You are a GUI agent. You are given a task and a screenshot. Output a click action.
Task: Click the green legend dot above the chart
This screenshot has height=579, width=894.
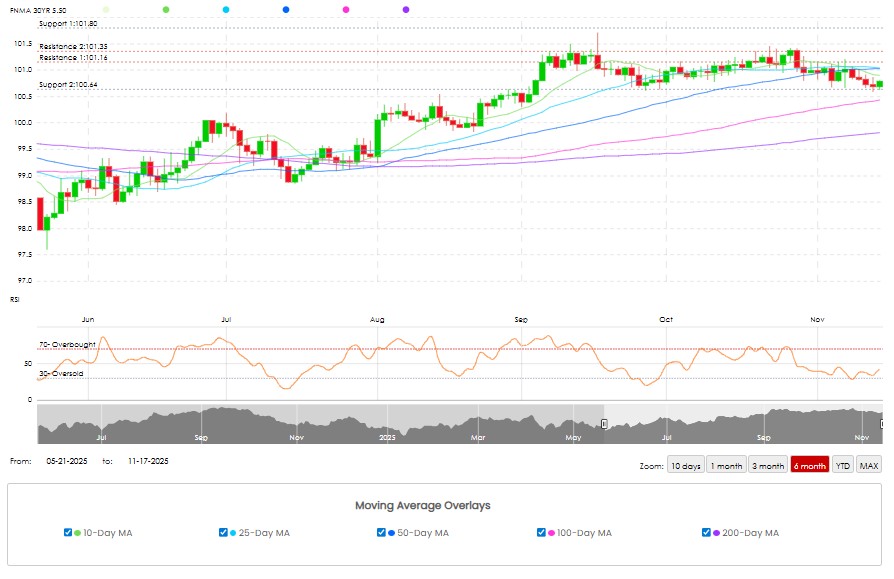pyautogui.click(x=165, y=9)
